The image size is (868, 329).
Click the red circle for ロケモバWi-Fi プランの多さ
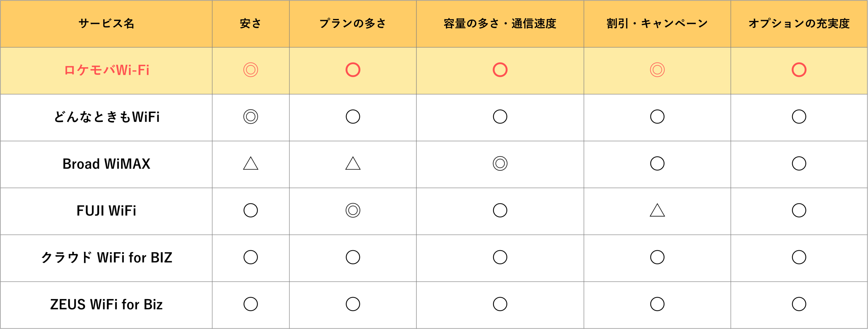[x=353, y=70]
